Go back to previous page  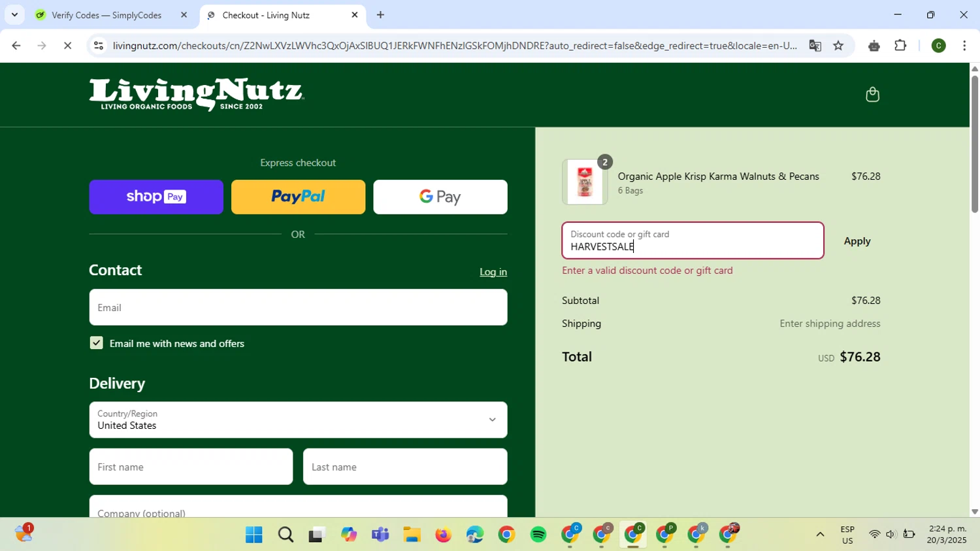(16, 46)
